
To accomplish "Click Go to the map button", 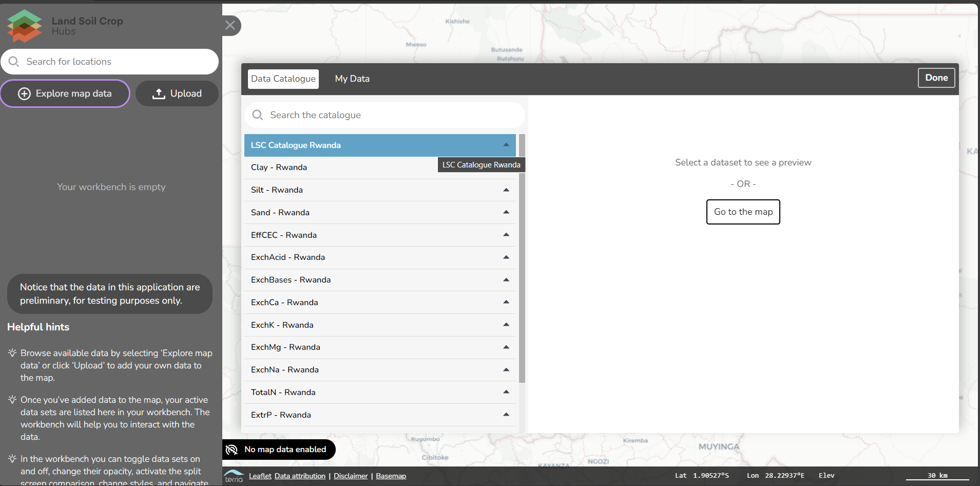I will coord(743,212).
